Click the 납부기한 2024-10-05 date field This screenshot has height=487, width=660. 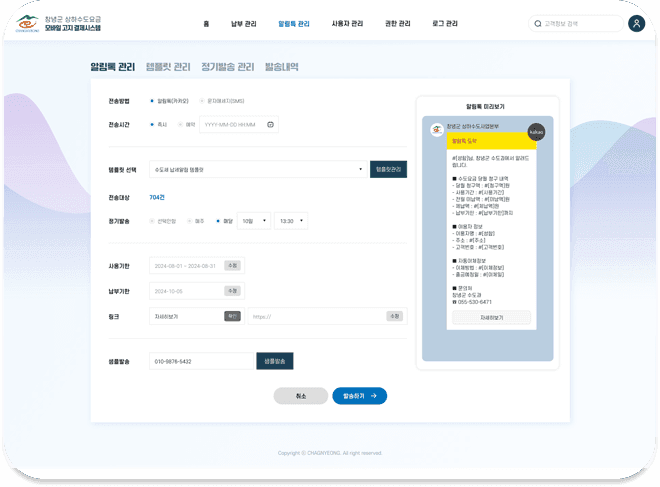point(197,291)
